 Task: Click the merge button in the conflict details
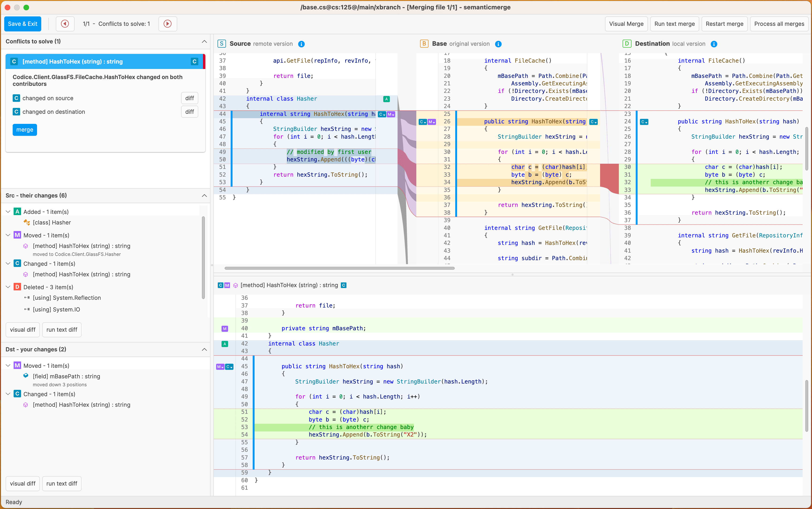(x=25, y=130)
